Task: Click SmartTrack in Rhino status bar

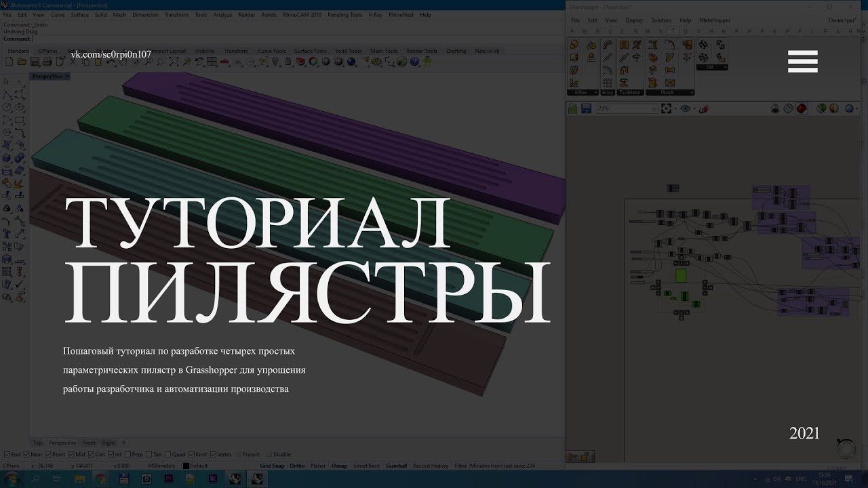Action: tap(366, 466)
